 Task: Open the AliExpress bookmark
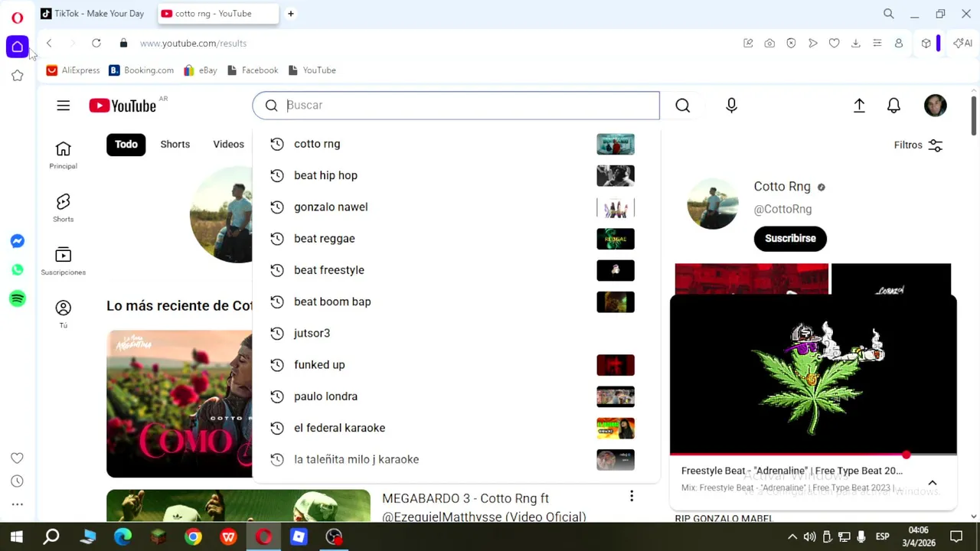[73, 70]
